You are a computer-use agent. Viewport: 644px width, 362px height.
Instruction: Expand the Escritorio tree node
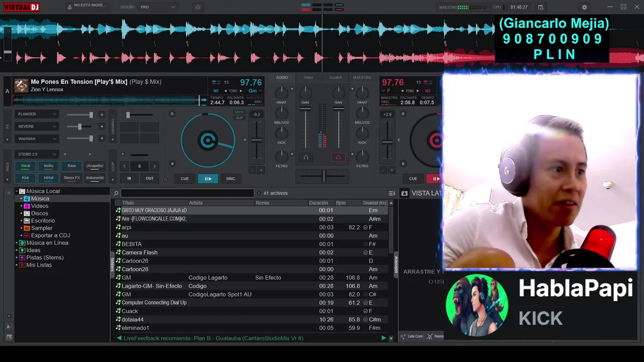[21, 221]
